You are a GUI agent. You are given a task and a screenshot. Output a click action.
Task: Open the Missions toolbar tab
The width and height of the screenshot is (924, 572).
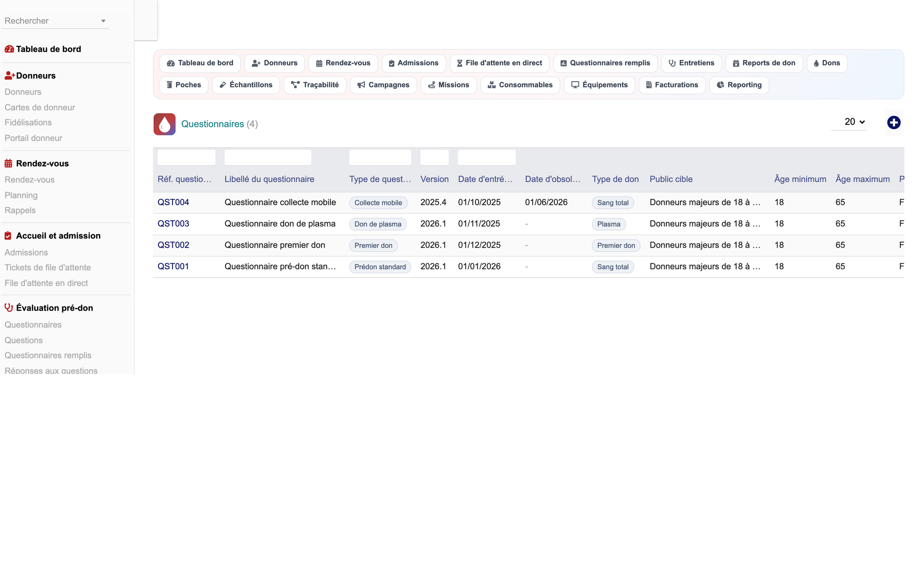[x=449, y=85]
